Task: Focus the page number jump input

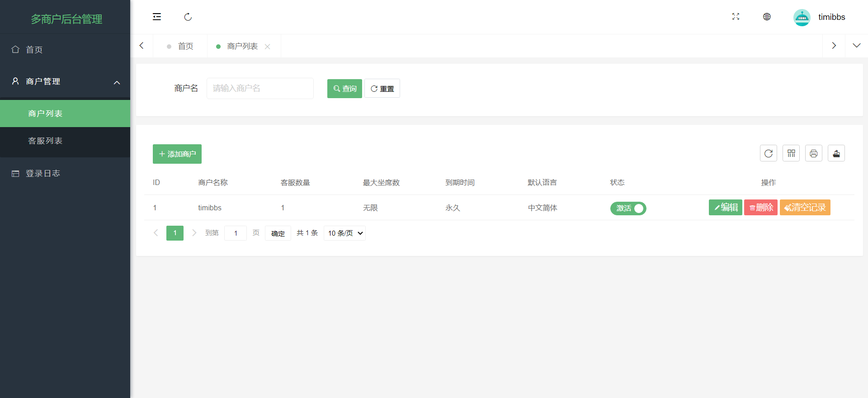Action: [236, 233]
